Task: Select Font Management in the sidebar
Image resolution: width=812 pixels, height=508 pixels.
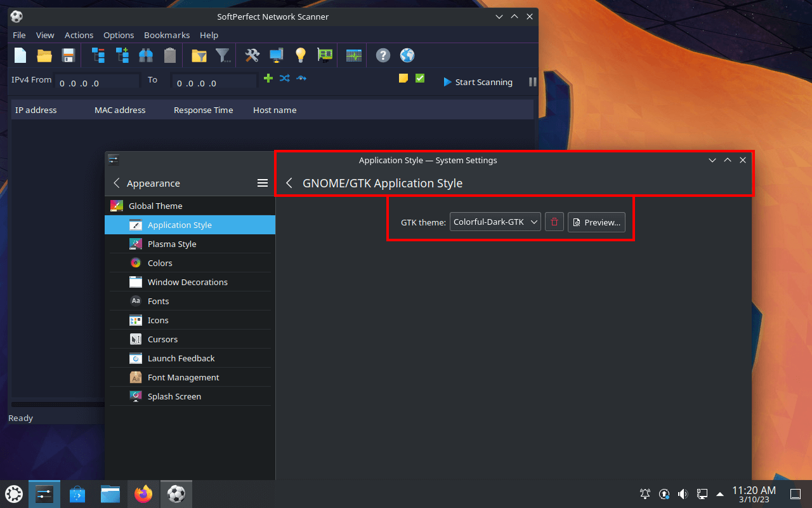Action: tap(190, 377)
